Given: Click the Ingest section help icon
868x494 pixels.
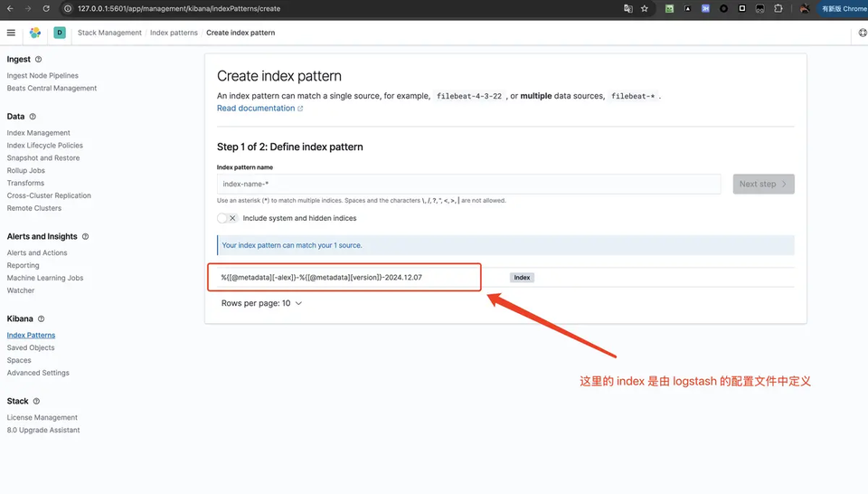Looking at the screenshot, I should click(38, 59).
